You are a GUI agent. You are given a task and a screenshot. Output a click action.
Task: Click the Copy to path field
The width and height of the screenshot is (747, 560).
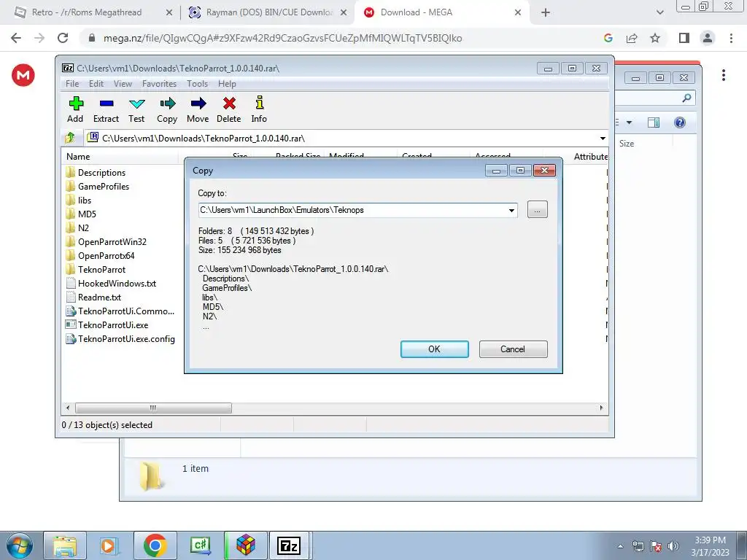pyautogui.click(x=352, y=211)
